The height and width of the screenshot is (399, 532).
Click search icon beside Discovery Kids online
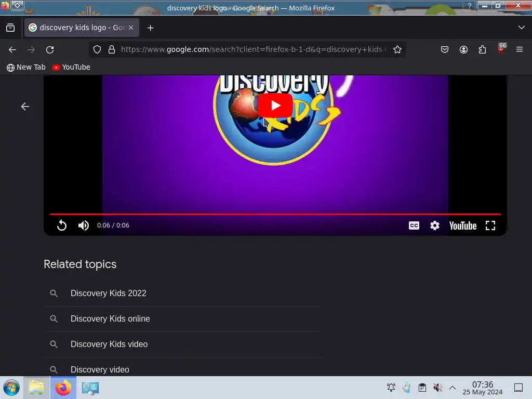[54, 318]
